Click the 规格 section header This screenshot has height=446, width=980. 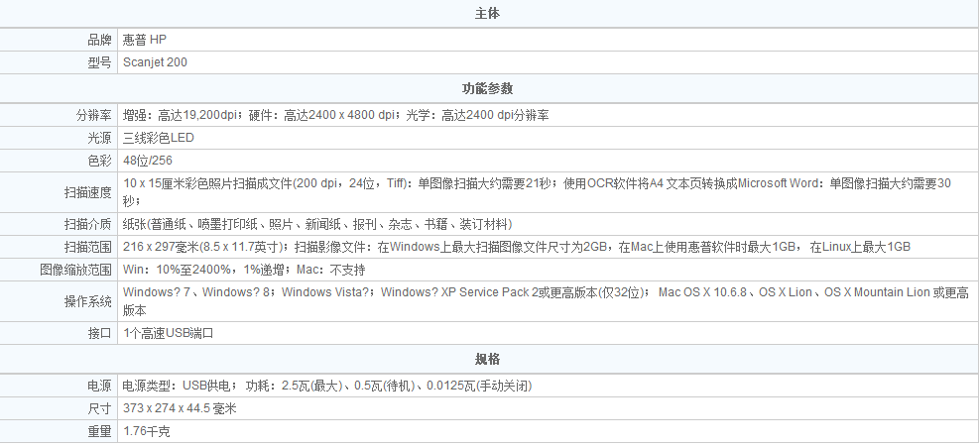pyautogui.click(x=487, y=360)
